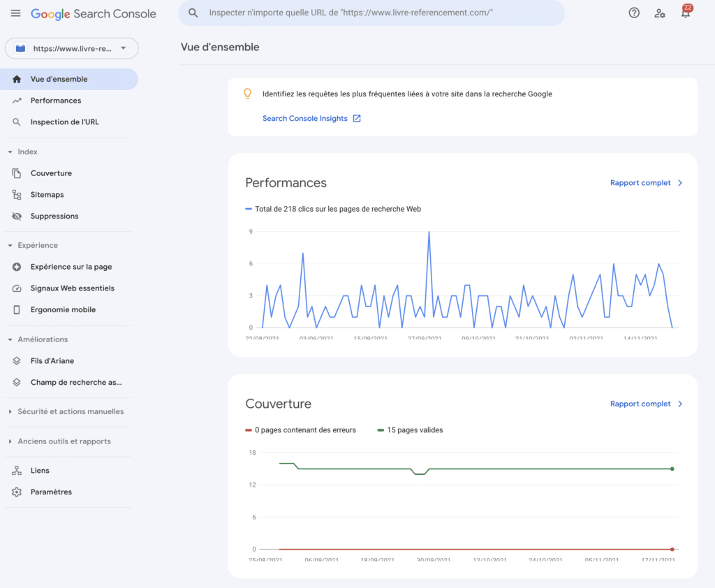This screenshot has height=588, width=715.
Task: Click the phone icon beside Ergonomie mobile
Action: (x=17, y=310)
